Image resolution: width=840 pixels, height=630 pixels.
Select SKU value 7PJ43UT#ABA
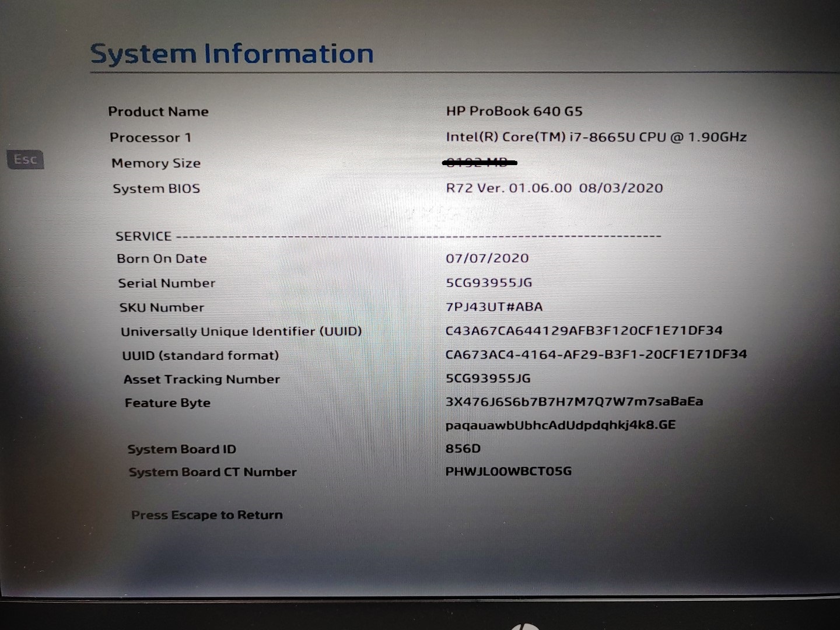494,306
